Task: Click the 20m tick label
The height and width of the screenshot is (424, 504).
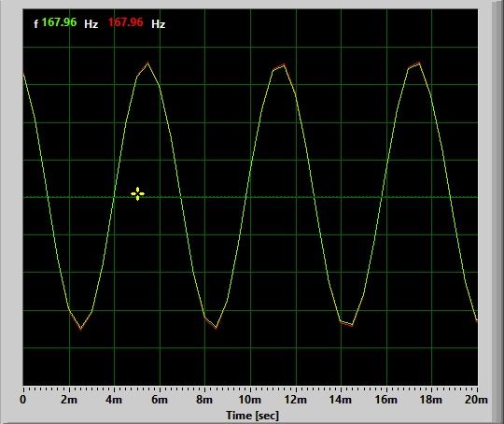Action: (476, 400)
